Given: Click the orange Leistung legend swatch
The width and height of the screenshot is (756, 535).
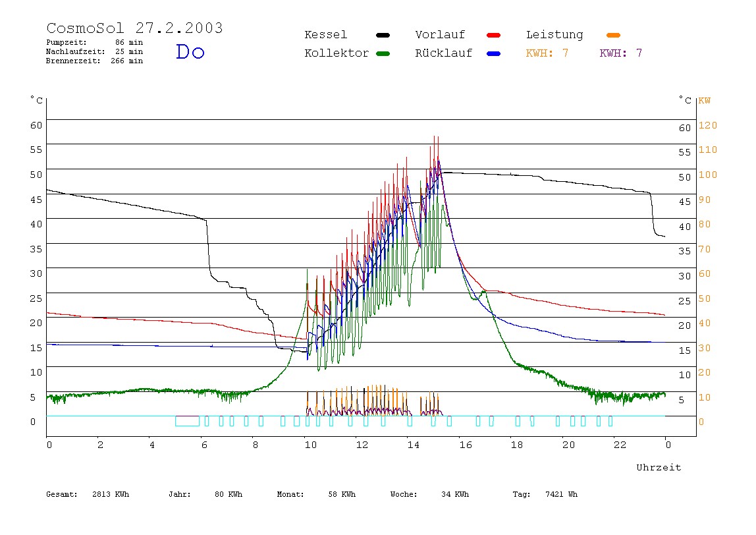Looking at the screenshot, I should (613, 35).
